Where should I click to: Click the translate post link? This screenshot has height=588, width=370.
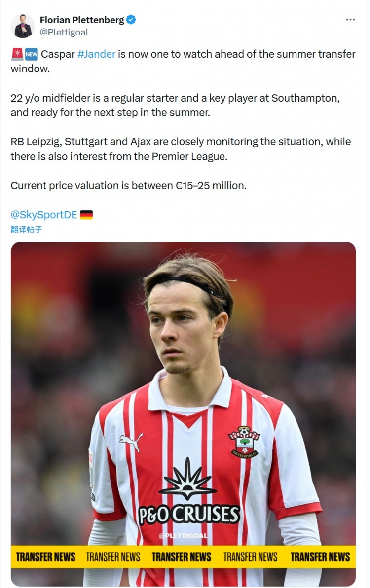tap(26, 230)
